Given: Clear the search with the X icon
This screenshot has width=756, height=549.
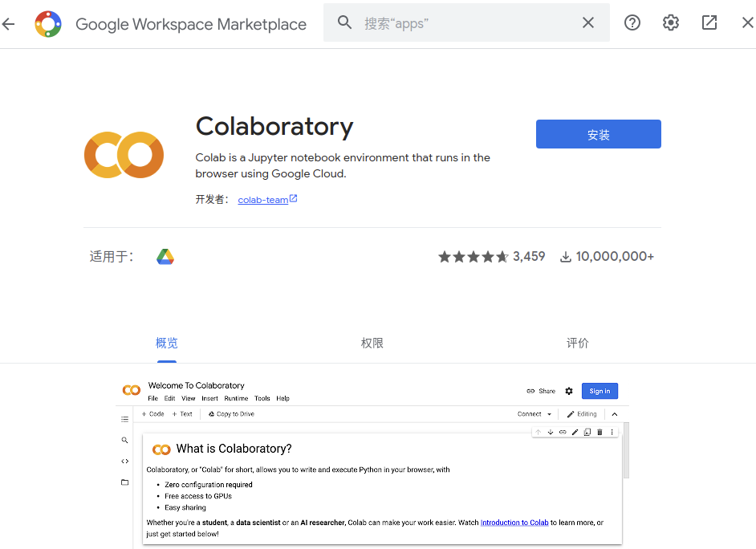Looking at the screenshot, I should pos(587,22).
